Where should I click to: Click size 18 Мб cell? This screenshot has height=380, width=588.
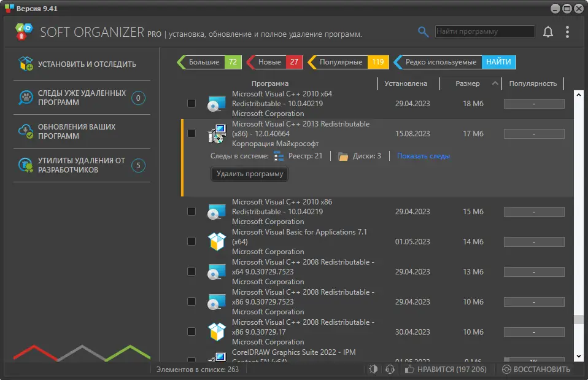click(473, 104)
